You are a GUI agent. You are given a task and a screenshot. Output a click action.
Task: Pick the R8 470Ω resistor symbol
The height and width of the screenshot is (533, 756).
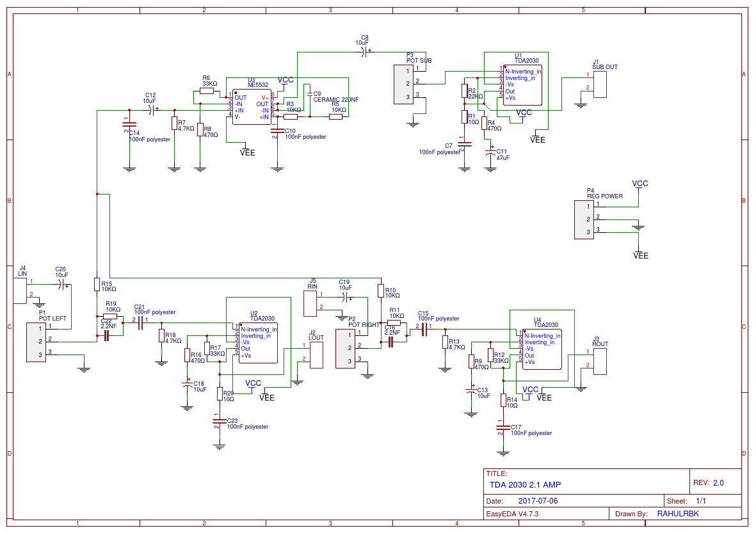pyautogui.click(x=200, y=130)
